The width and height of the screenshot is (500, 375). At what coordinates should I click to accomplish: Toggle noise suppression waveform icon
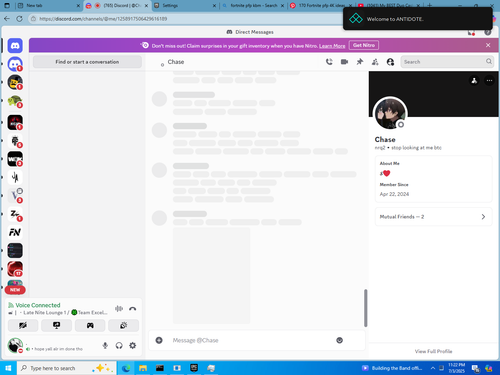[119, 309]
